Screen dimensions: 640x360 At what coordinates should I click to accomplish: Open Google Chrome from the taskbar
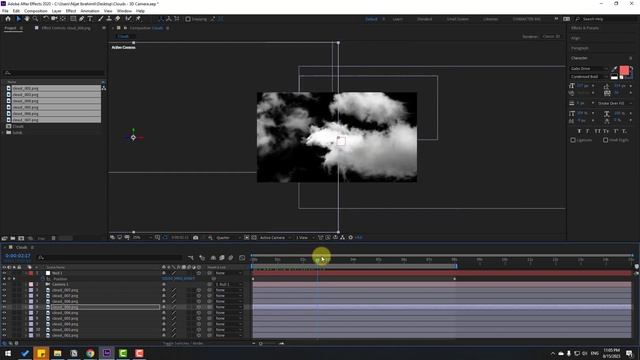coord(90,353)
